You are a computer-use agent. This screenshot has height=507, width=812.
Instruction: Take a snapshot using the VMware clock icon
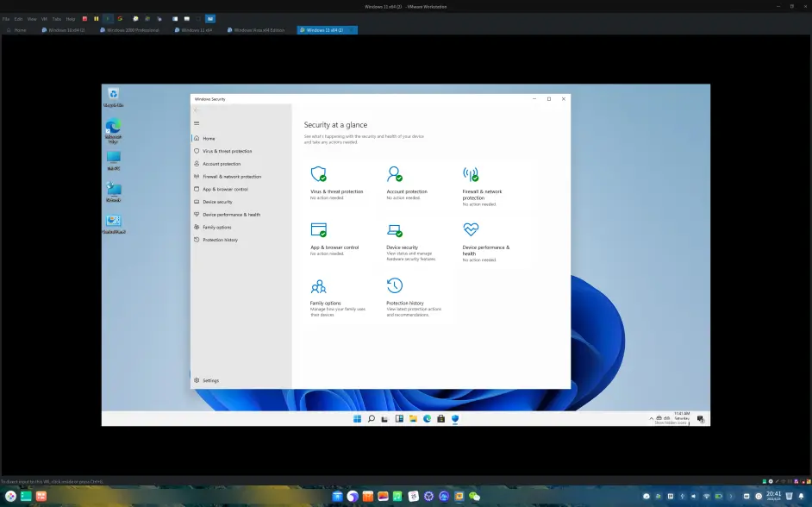click(135, 19)
